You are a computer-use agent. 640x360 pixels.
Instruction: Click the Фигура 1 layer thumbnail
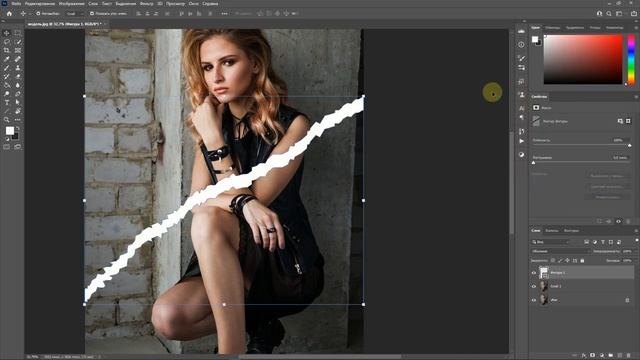[544, 272]
